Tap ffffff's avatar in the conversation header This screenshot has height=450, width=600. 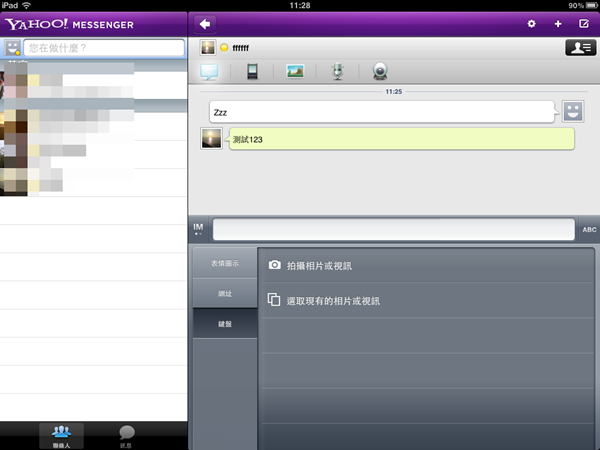click(x=208, y=47)
